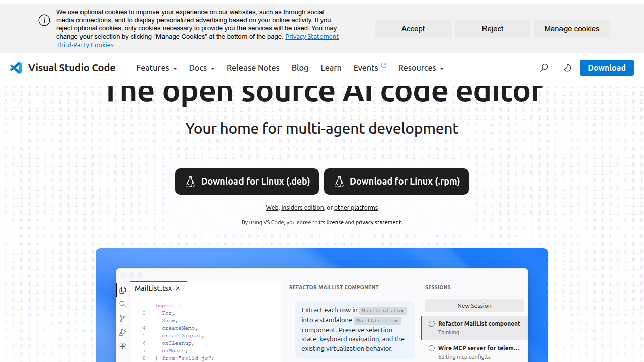
Task: Select the Wire MCP server session row
Action: coord(475,351)
